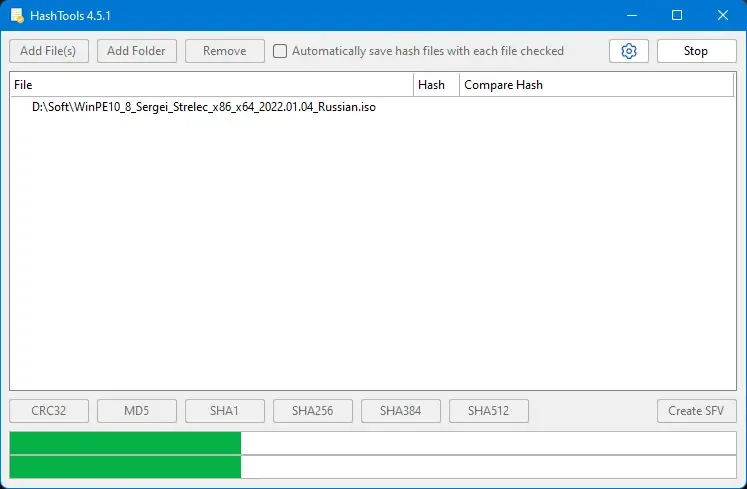Calculate the SHA384 hash
747x489 pixels.
click(x=401, y=411)
